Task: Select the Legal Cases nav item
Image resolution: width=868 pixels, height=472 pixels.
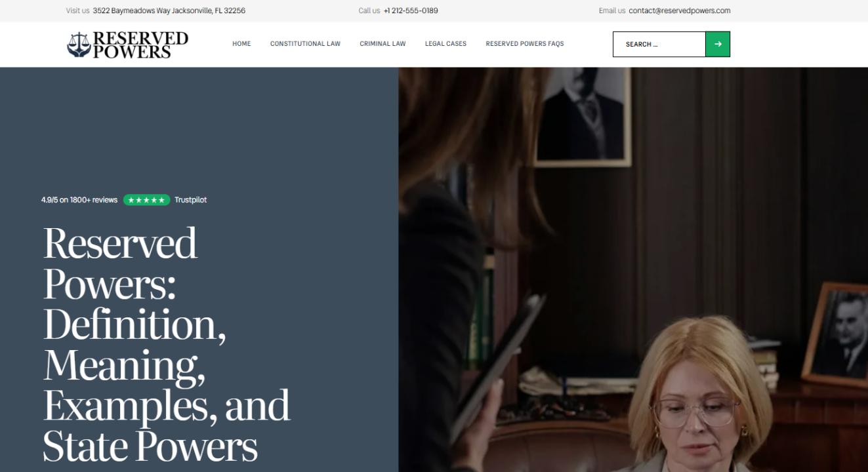Action: point(445,44)
